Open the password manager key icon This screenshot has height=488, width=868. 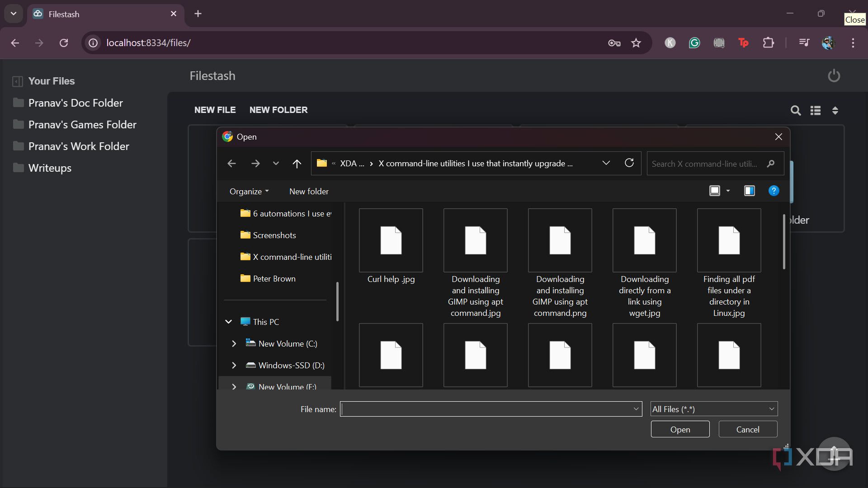click(x=614, y=43)
